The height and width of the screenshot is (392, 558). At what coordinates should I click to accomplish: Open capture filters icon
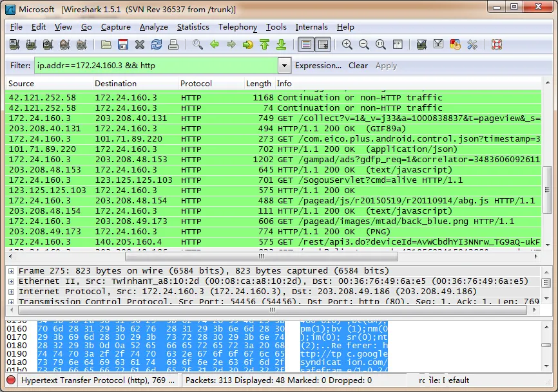click(x=421, y=44)
